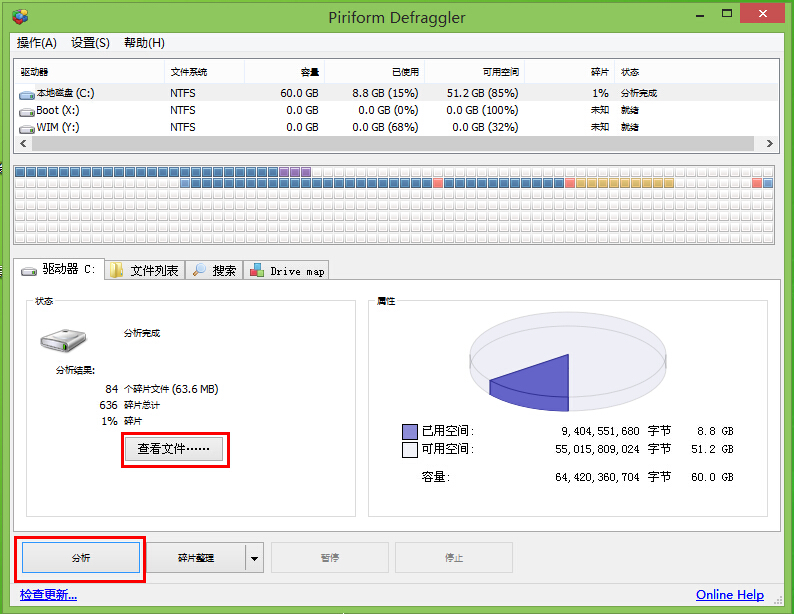Screen dimensions: 794x614
Task: Click the Defraggler app icon in title bar
Action: [x=20, y=16]
